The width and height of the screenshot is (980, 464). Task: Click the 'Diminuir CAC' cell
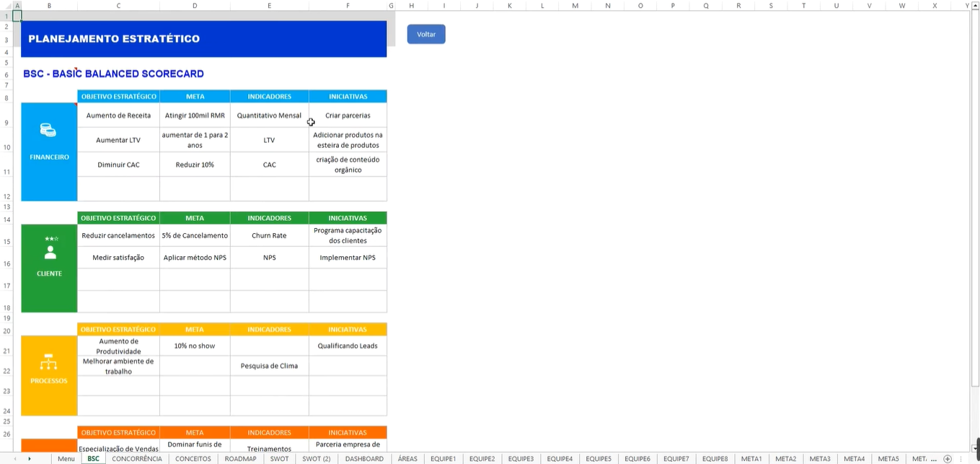[118, 165]
